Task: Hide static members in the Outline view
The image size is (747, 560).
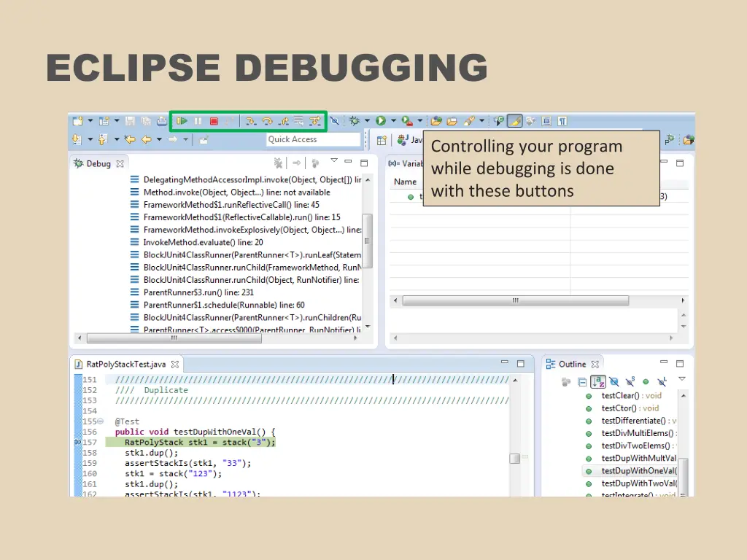Action: tap(630, 380)
